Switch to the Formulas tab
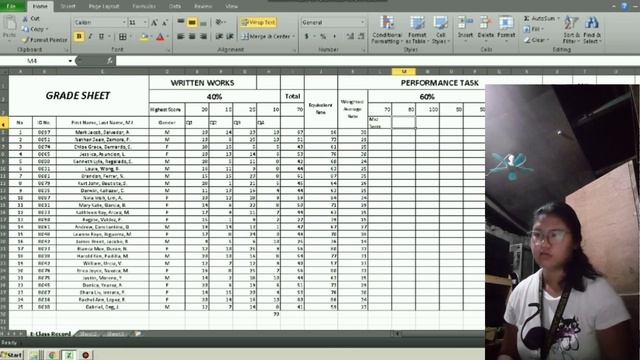This screenshot has width=640, height=360. pos(144,6)
